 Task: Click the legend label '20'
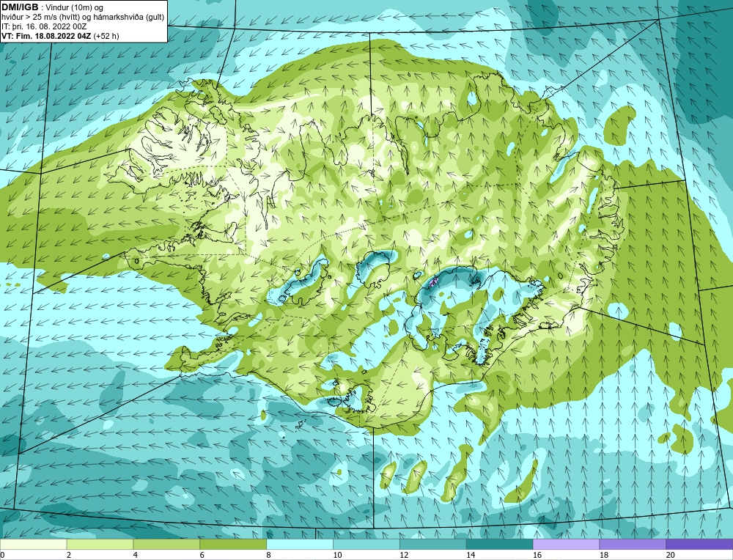(x=670, y=555)
